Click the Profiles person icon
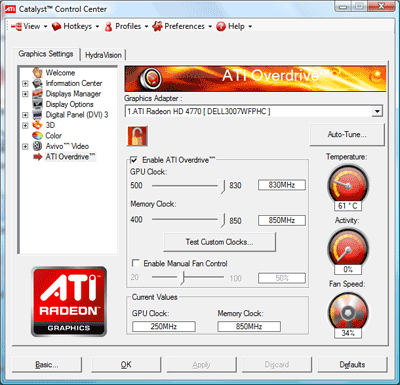This screenshot has height=385, width=400. point(108,27)
